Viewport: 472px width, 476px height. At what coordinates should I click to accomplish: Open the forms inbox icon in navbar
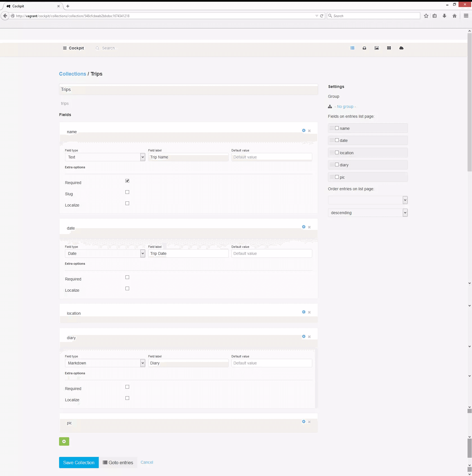pos(364,48)
